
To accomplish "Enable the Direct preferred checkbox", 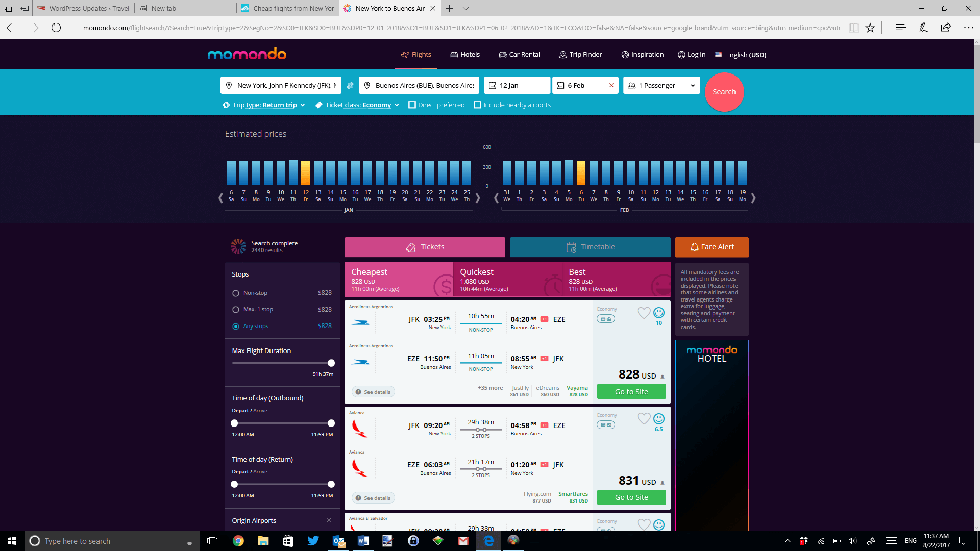I will (x=412, y=105).
